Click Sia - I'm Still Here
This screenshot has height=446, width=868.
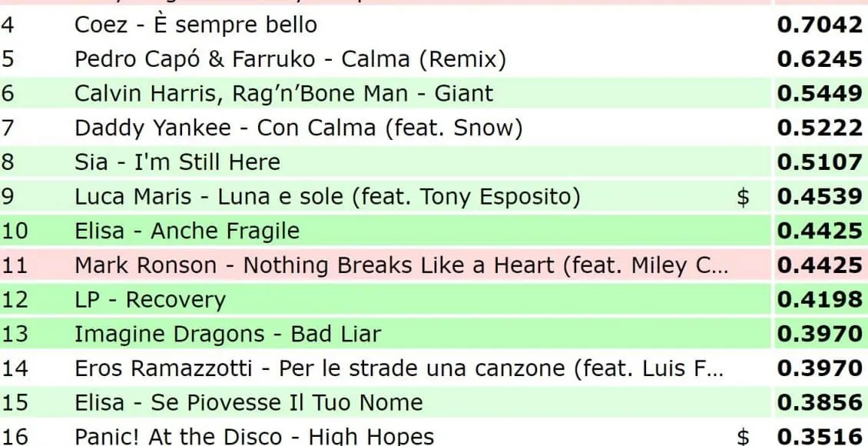[x=177, y=162]
